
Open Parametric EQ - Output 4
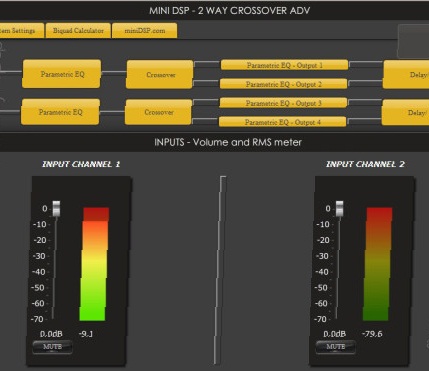click(x=282, y=122)
